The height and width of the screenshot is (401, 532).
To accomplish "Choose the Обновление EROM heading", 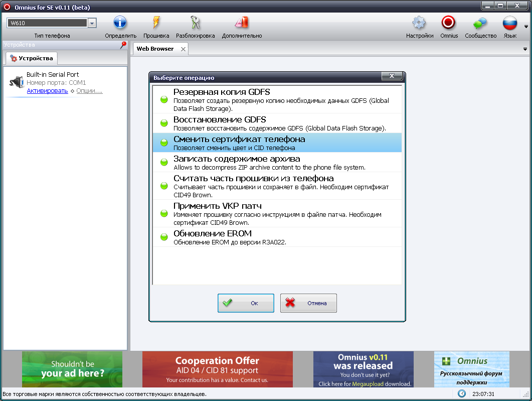I will pyautogui.click(x=213, y=233).
